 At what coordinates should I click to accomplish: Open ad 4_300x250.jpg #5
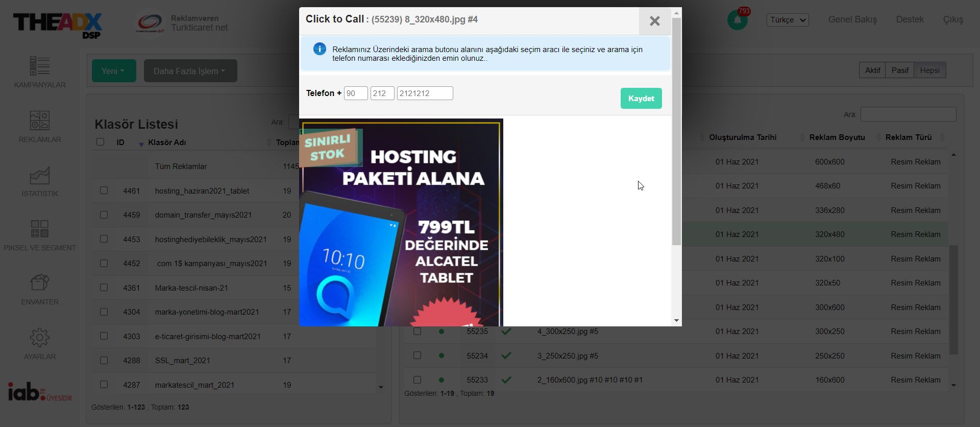click(x=568, y=331)
